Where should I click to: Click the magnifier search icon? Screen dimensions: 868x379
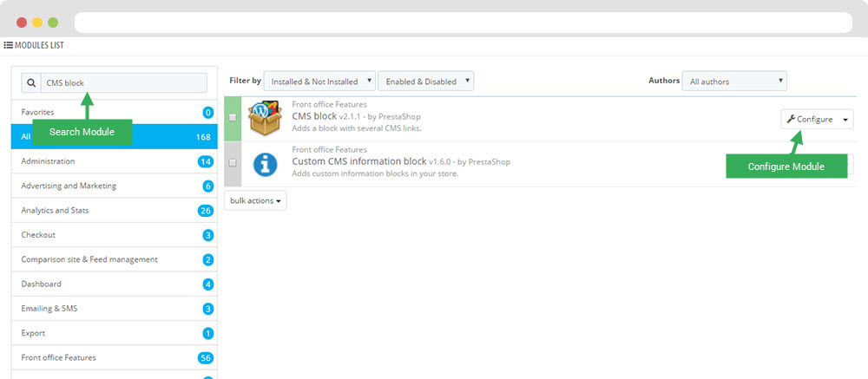tap(31, 83)
